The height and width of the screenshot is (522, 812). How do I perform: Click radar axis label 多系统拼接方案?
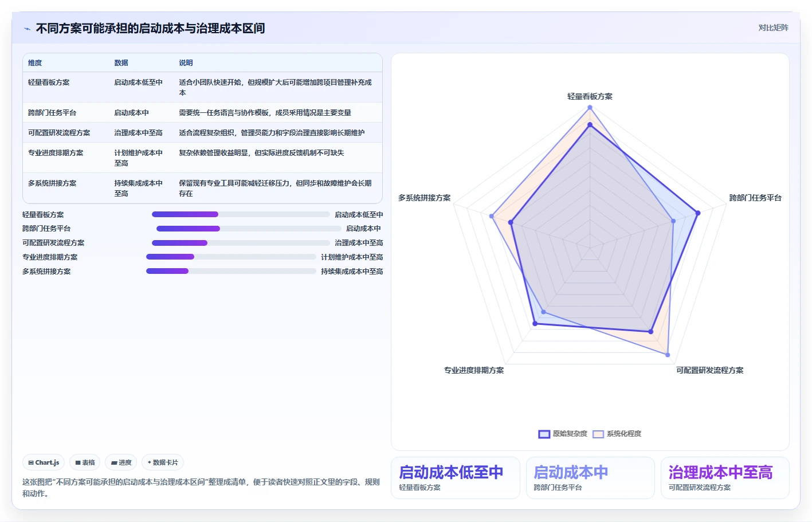pos(424,198)
